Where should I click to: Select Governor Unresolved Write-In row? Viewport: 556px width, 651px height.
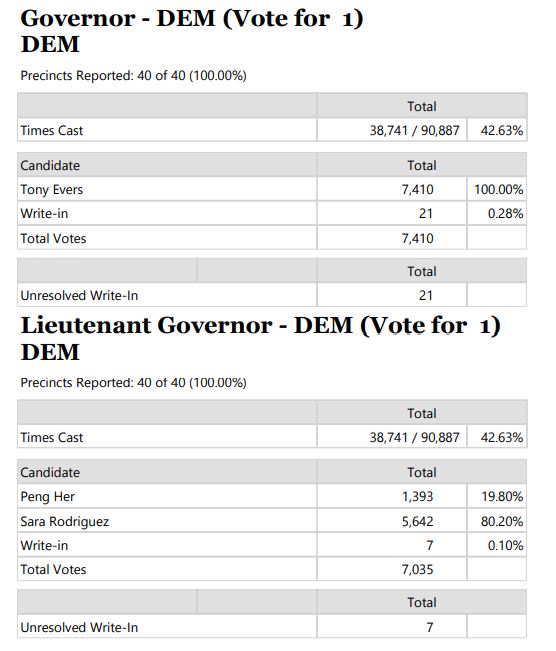(x=272, y=295)
